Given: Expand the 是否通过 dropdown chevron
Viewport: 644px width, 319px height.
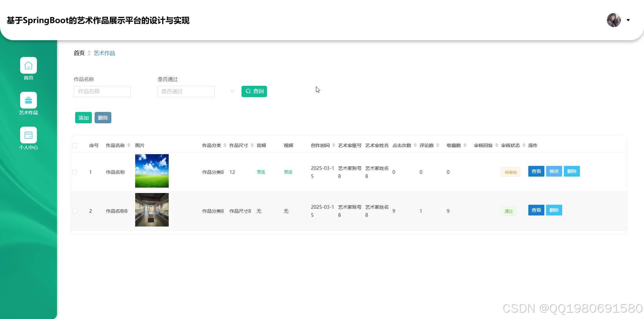Looking at the screenshot, I should [232, 91].
